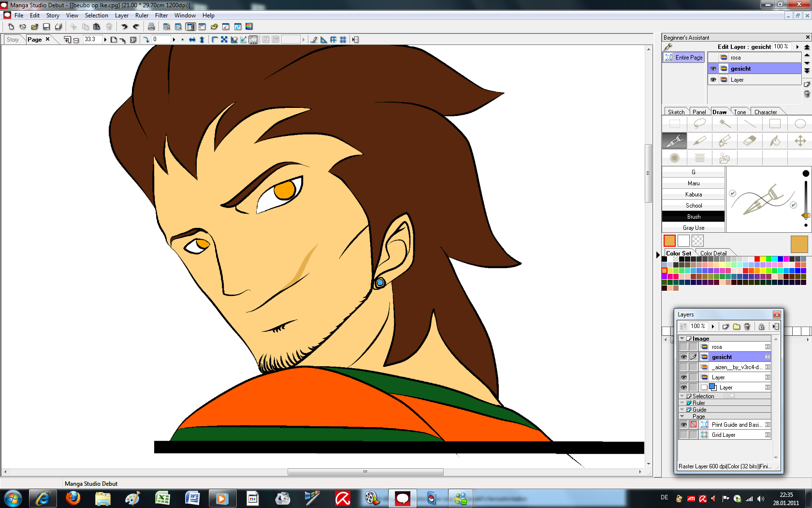Open the Materials folder tool icon
This screenshot has height=508, width=812.
(x=725, y=158)
